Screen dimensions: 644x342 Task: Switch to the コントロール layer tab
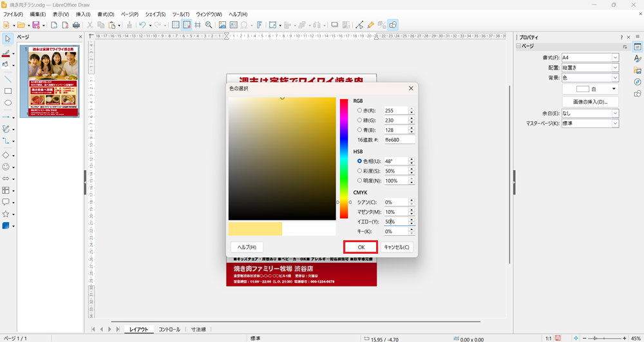point(169,329)
